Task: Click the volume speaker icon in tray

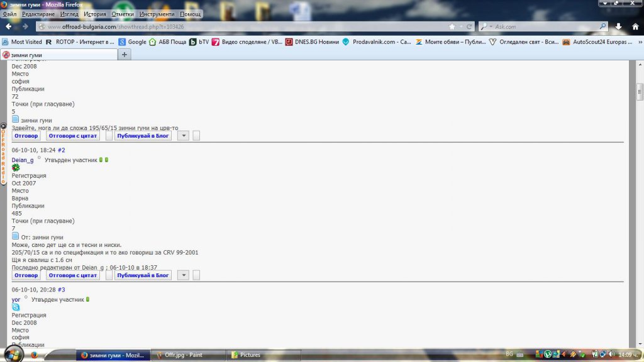Action: pos(611,354)
